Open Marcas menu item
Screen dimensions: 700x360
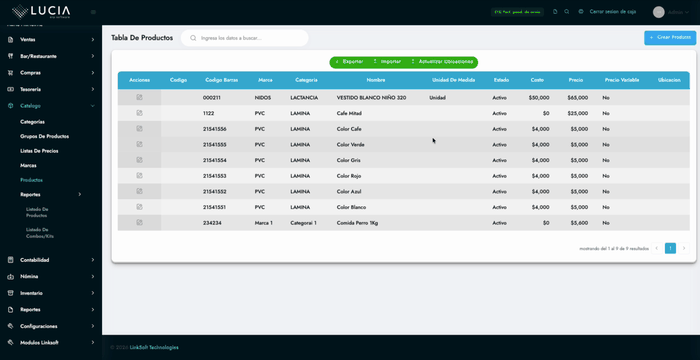pyautogui.click(x=28, y=165)
